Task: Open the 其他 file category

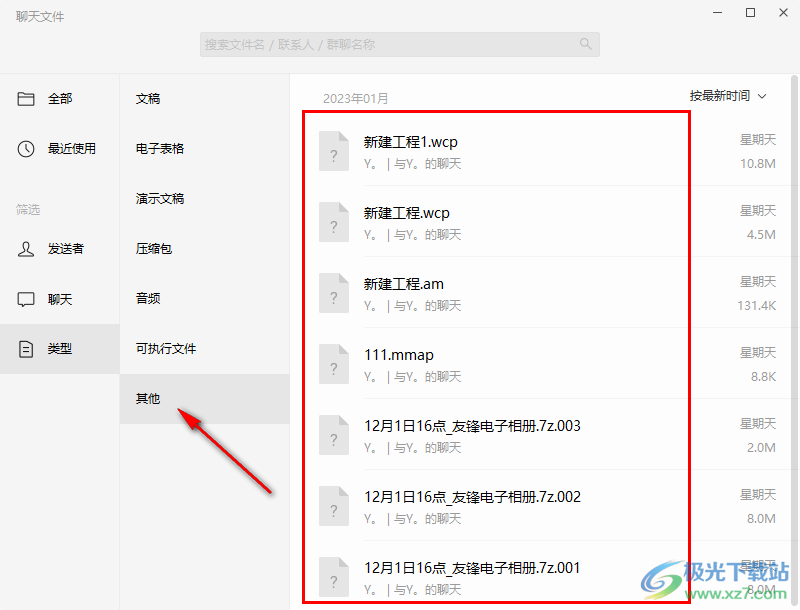Action: [147, 398]
